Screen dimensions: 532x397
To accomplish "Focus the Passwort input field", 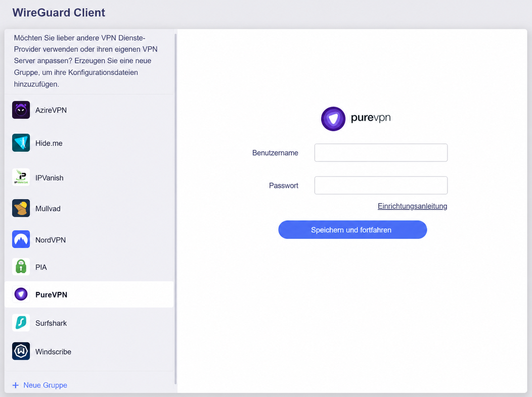I will pyautogui.click(x=381, y=185).
